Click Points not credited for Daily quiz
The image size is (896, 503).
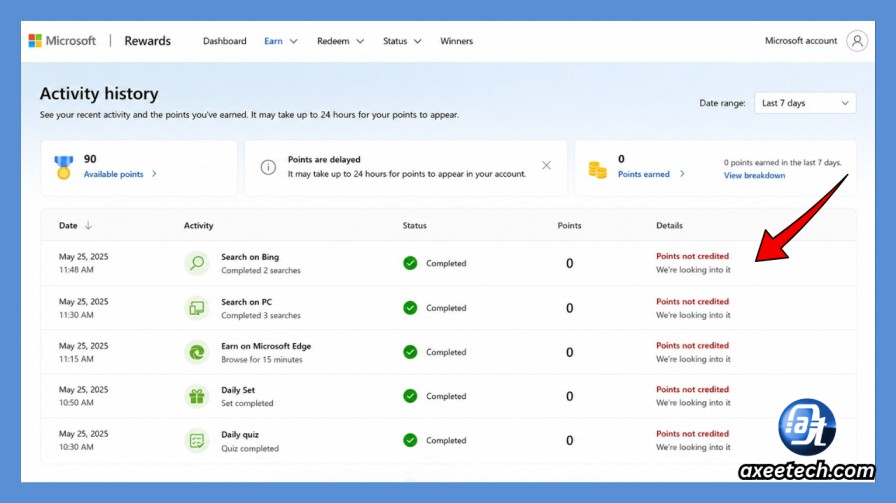tap(693, 433)
